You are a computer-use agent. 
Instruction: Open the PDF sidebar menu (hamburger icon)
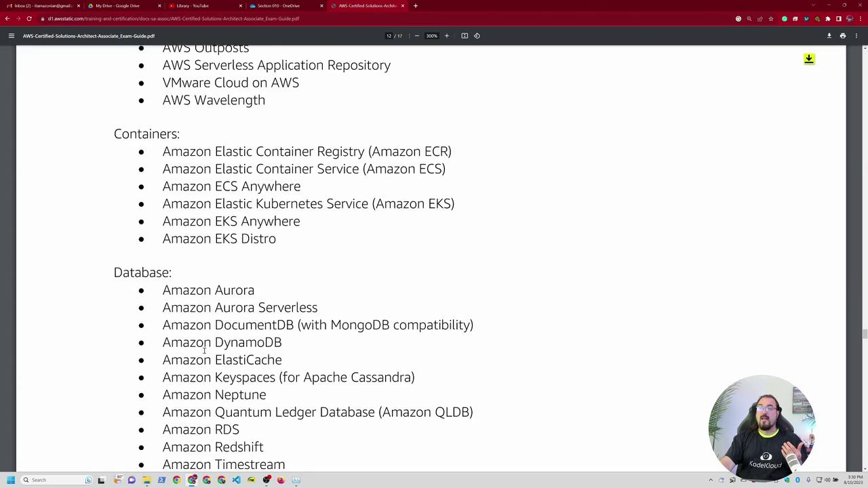[x=11, y=36]
